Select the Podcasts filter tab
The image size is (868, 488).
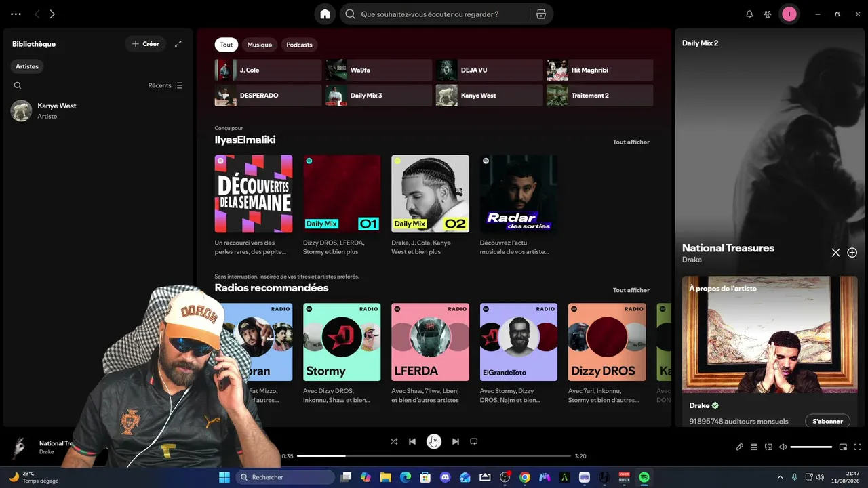click(299, 45)
